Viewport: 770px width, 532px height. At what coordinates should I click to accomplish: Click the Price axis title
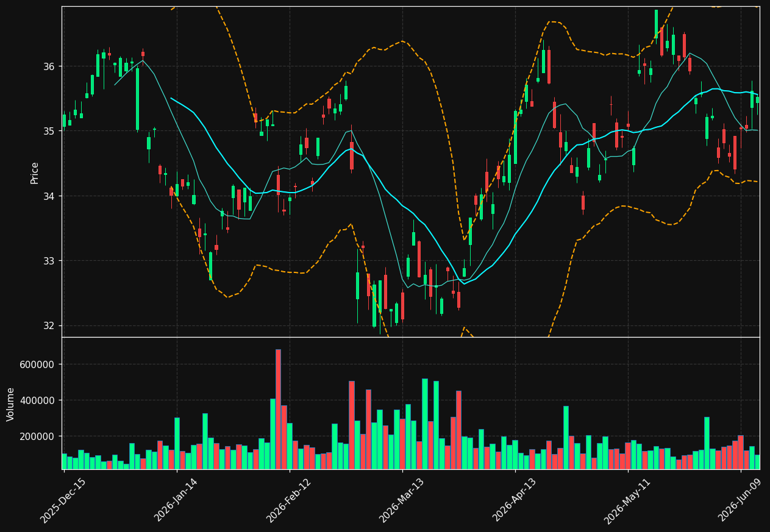point(35,172)
